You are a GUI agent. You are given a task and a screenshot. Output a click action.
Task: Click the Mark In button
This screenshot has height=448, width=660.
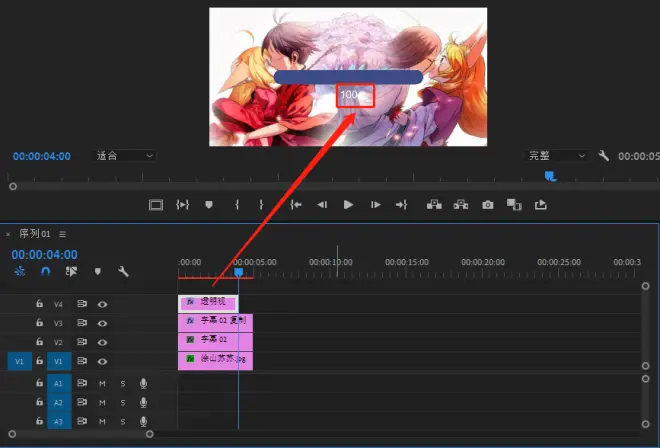click(237, 205)
